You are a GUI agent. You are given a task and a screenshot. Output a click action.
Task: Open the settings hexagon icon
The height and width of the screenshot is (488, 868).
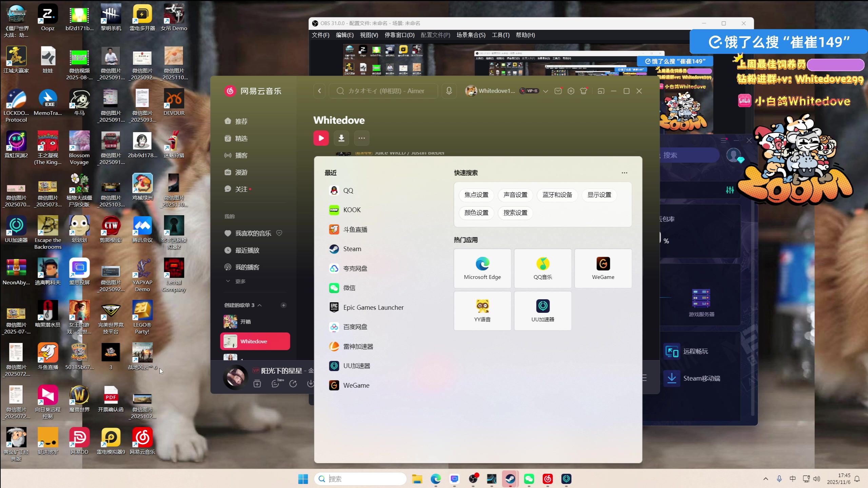pos(571,91)
